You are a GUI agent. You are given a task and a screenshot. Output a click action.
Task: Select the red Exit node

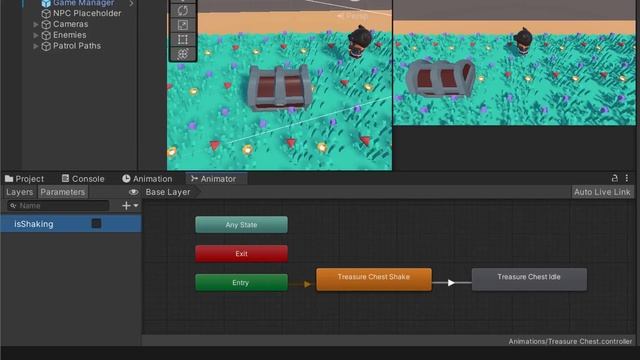241,253
